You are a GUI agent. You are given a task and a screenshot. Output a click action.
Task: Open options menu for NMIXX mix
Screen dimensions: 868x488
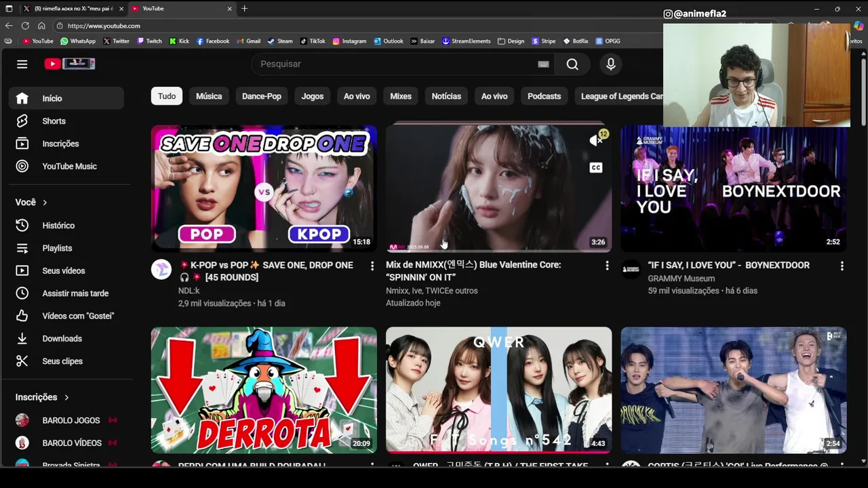pyautogui.click(x=607, y=266)
